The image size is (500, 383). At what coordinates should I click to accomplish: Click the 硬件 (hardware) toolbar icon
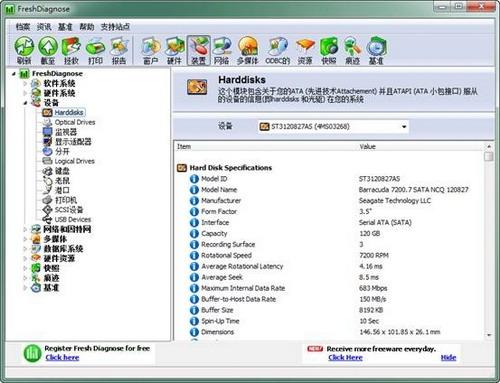[174, 50]
